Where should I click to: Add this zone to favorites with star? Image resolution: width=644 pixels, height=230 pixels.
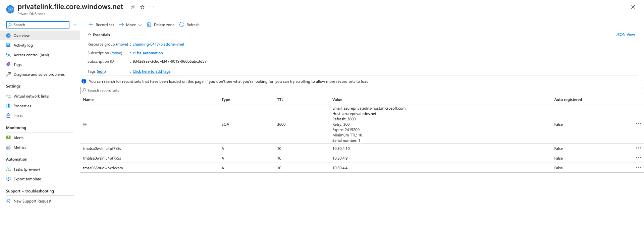coord(143,7)
